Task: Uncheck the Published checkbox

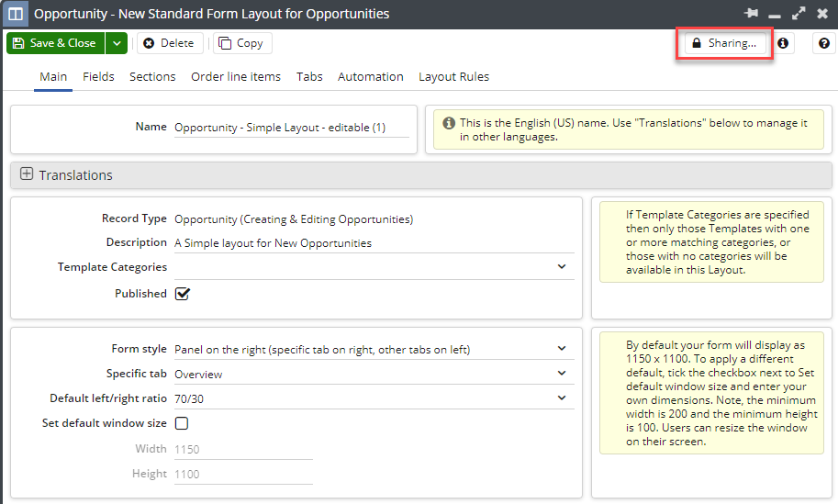Action: 182,294
